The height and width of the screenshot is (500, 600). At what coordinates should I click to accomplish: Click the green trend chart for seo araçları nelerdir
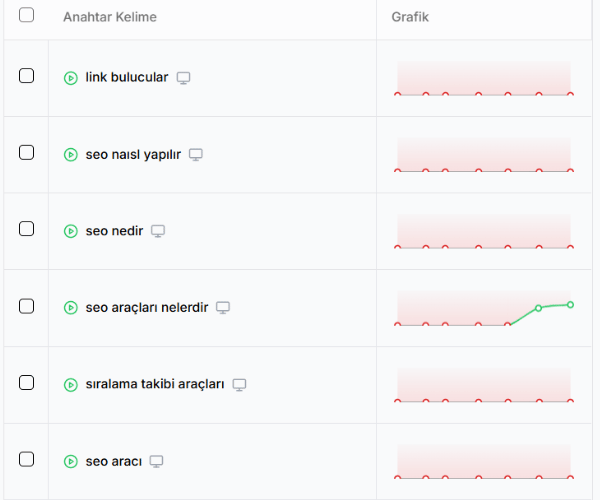click(484, 309)
